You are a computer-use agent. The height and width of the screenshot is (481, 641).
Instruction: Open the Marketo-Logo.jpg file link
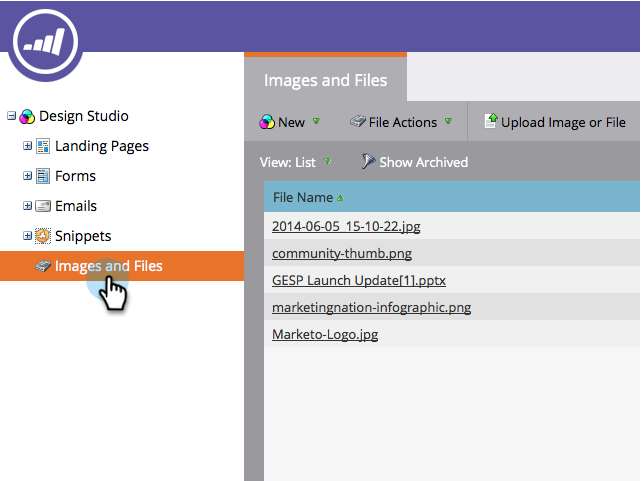(325, 334)
